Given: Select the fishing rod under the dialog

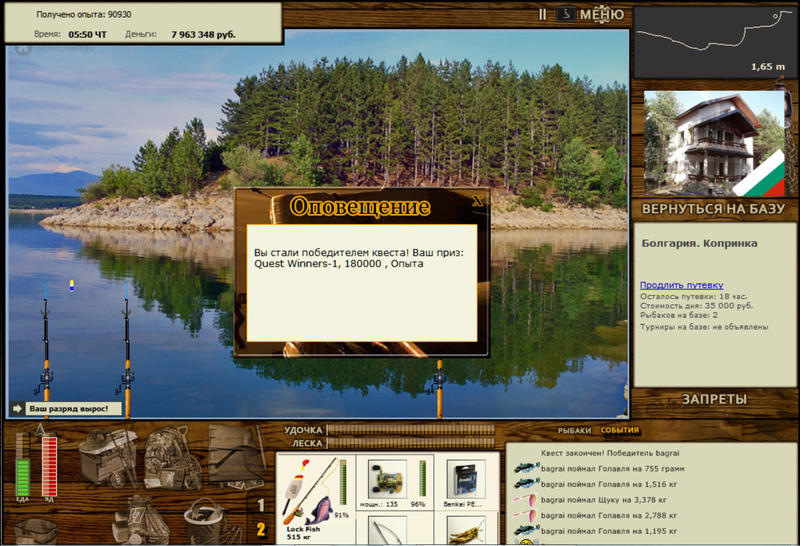Looking at the screenshot, I should 439,388.
